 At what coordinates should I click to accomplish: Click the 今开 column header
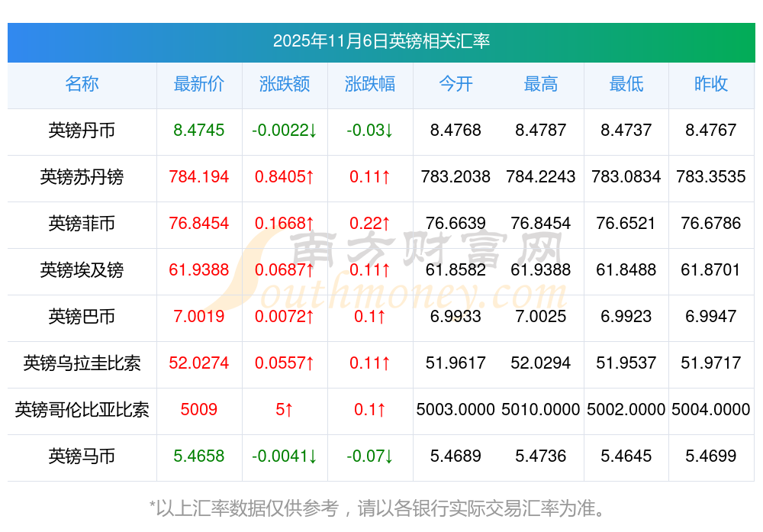[x=456, y=84]
